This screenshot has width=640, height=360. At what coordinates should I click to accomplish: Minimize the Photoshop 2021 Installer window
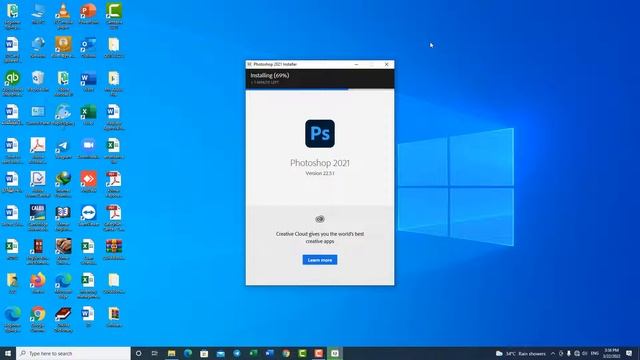(356, 64)
